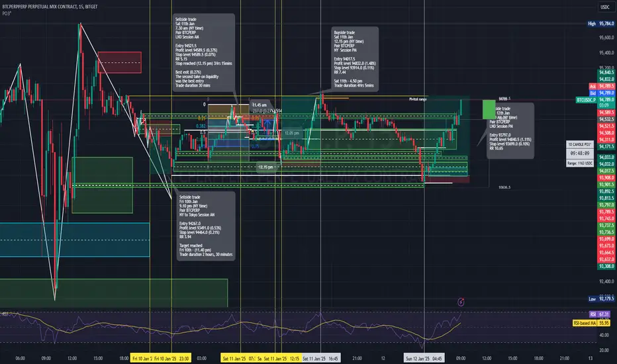The width and height of the screenshot is (617, 364).
Task: Select the PO3 indicator legend label
Action: (7, 13)
